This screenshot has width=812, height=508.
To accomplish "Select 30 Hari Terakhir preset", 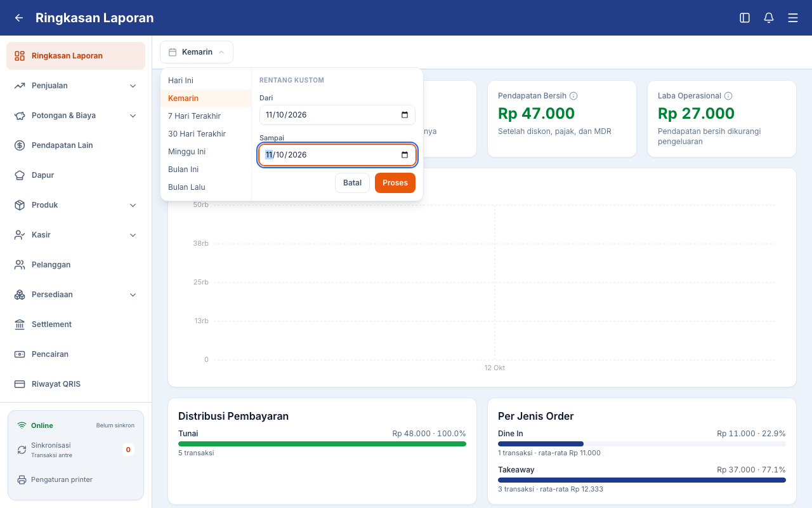I will coord(206,134).
